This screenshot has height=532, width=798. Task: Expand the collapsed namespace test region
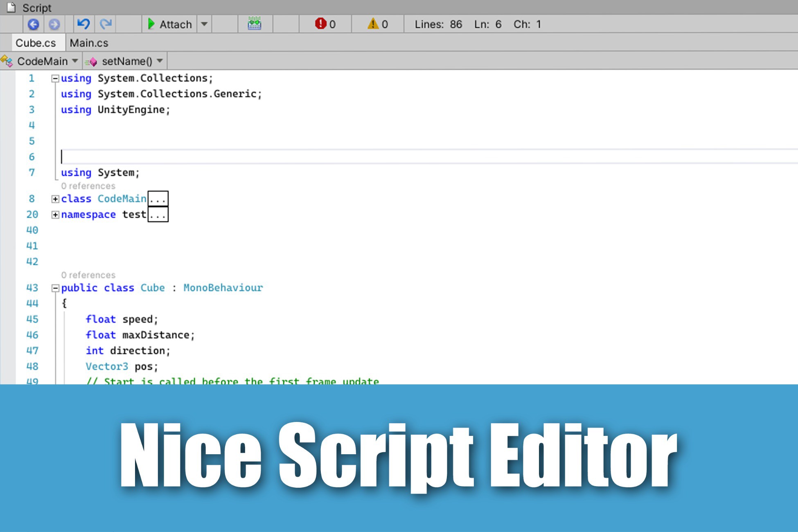55,214
